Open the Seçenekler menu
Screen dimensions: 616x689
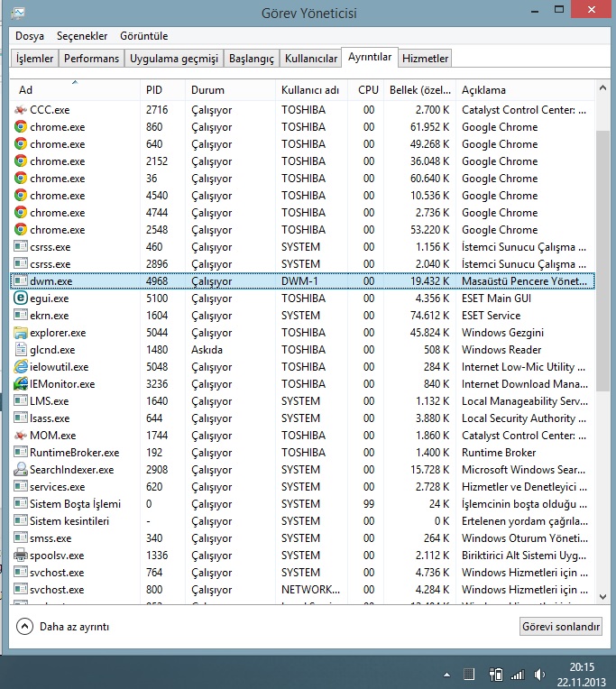82,36
